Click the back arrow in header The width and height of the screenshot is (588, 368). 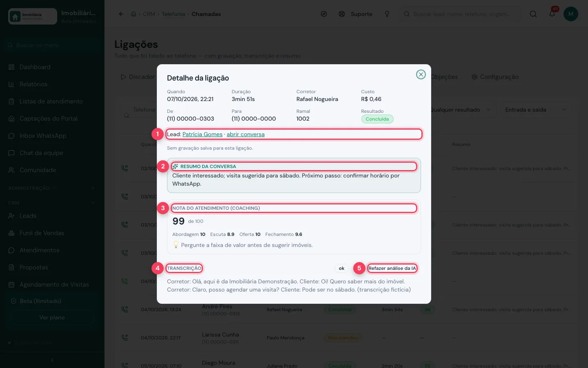pyautogui.click(x=121, y=14)
